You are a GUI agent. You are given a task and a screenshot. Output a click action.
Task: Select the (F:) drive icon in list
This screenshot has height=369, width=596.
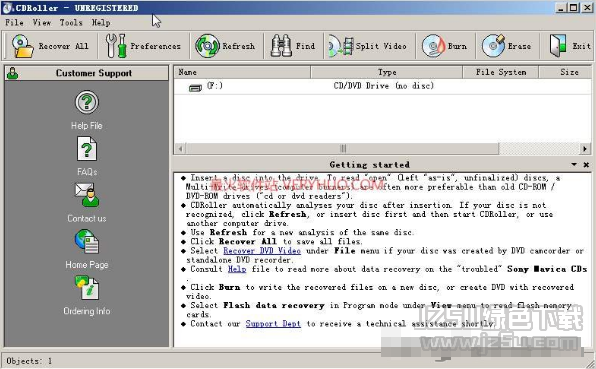pos(195,88)
